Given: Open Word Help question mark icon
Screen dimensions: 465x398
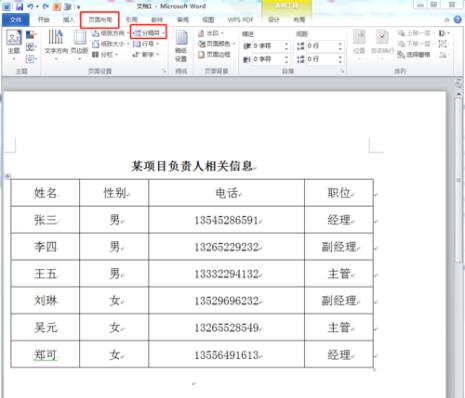Looking at the screenshot, I should [x=458, y=20].
